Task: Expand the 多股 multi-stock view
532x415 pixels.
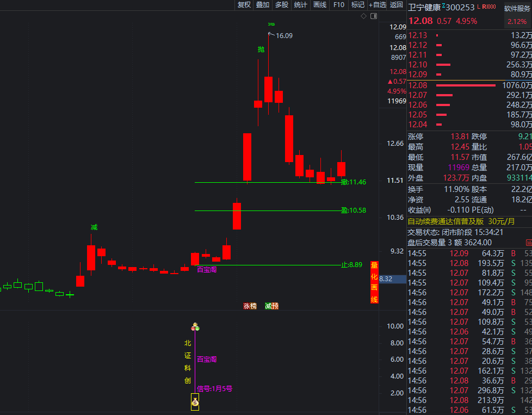Action: [282, 5]
